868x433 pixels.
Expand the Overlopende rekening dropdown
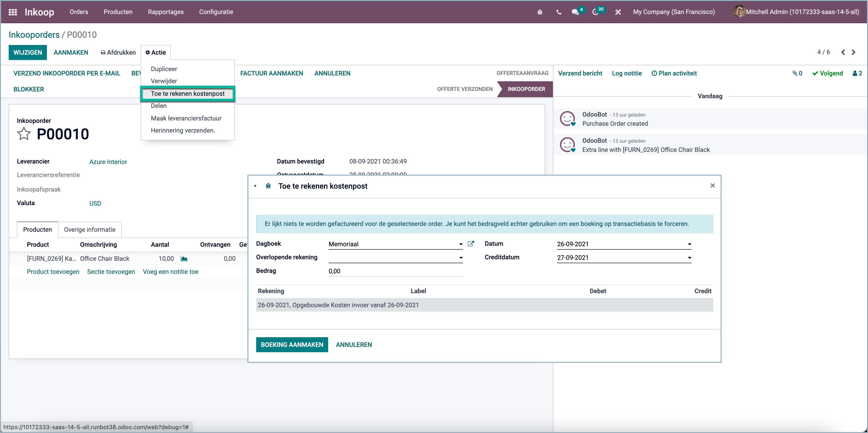(461, 258)
